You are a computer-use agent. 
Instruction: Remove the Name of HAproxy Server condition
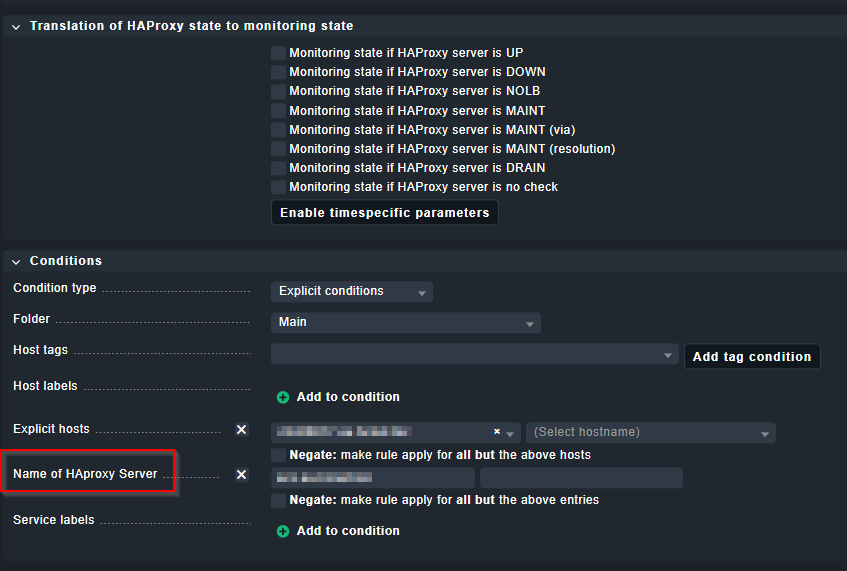coord(241,474)
